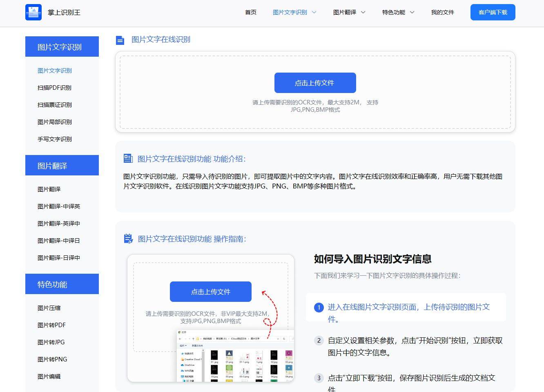Click the guide illustration 点击上传文件 button
This screenshot has width=544, height=392.
tap(211, 292)
